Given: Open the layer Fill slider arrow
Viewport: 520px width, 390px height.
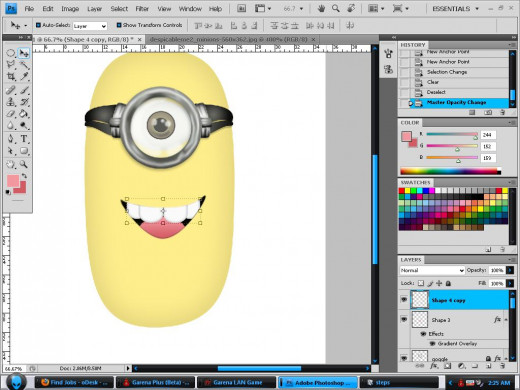Looking at the screenshot, I should pyautogui.click(x=510, y=283).
